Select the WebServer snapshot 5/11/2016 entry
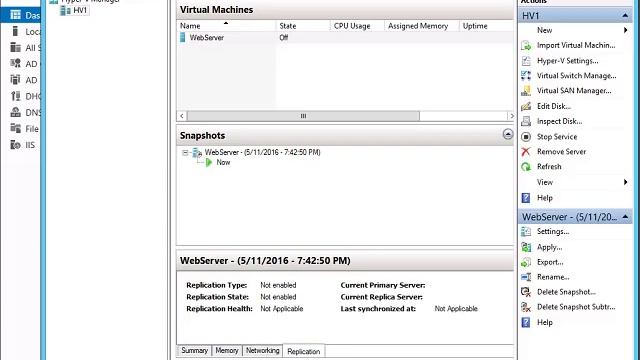The height and width of the screenshot is (360, 640). click(x=262, y=152)
